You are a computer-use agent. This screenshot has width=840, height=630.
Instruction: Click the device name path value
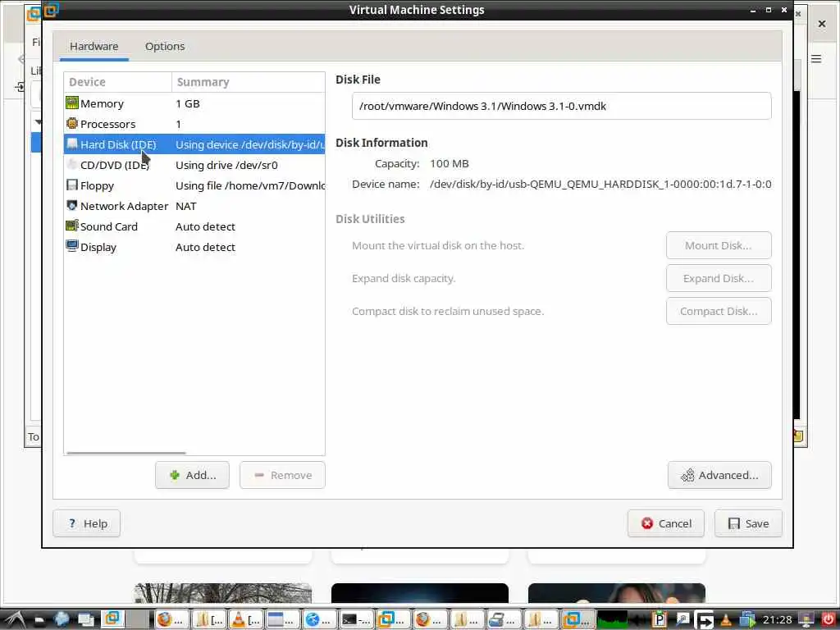(x=600, y=185)
